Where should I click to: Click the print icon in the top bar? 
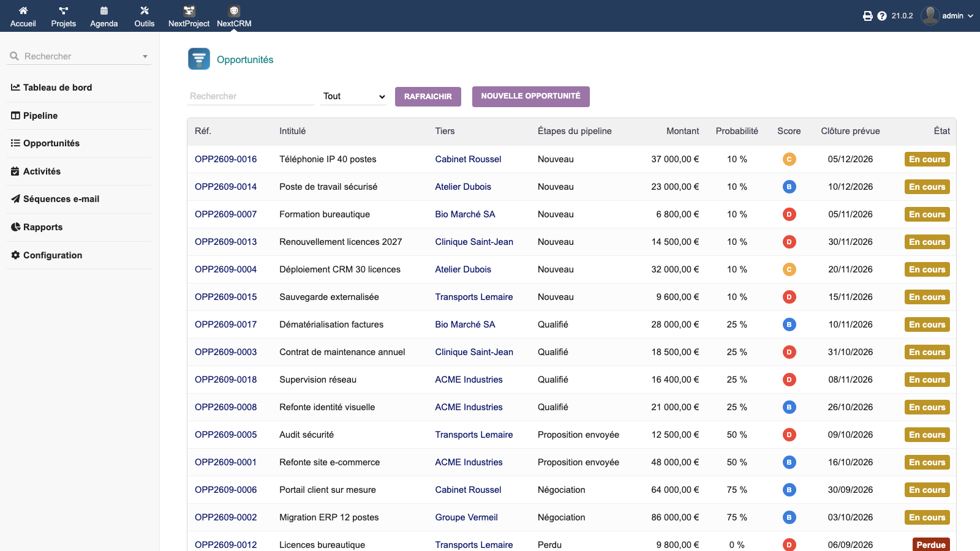pyautogui.click(x=868, y=16)
